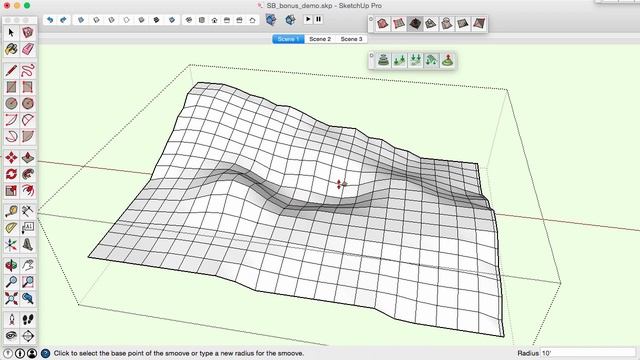Select the Protractor tool
640x360 pixels.
click(x=11, y=228)
